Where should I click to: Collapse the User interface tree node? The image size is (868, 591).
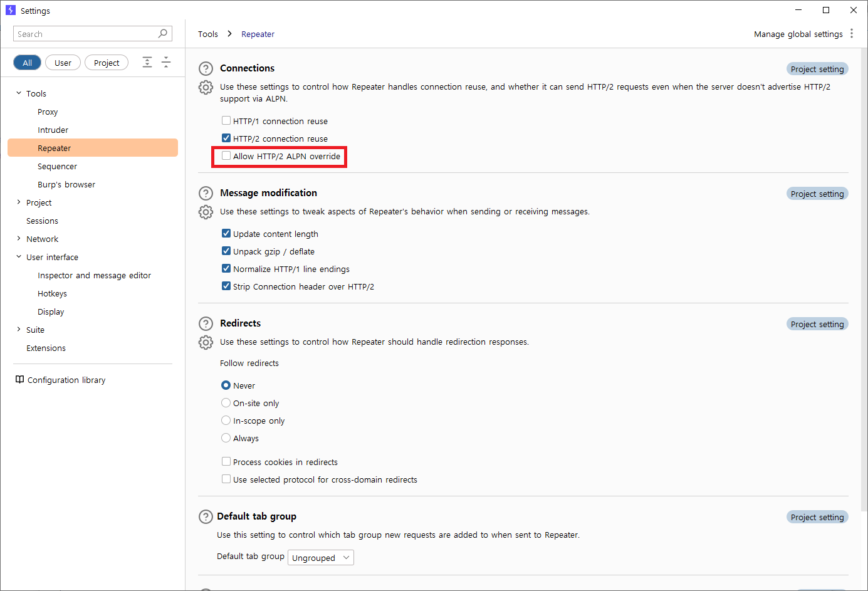point(19,257)
